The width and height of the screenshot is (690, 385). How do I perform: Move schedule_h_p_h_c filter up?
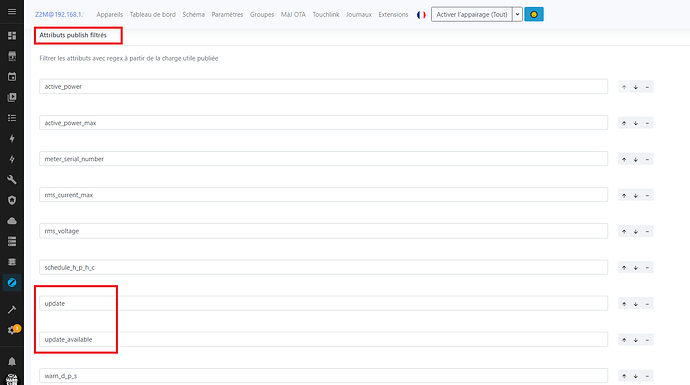[x=624, y=268]
